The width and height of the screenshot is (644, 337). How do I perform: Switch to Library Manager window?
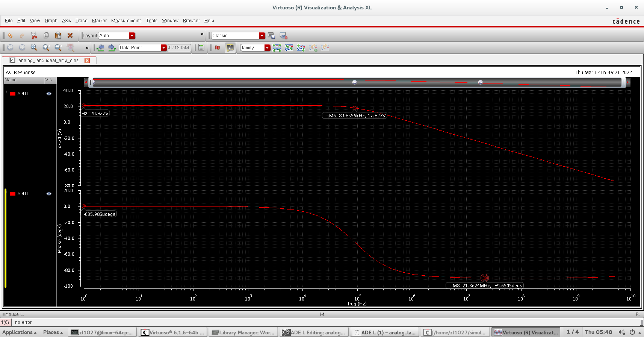(243, 332)
